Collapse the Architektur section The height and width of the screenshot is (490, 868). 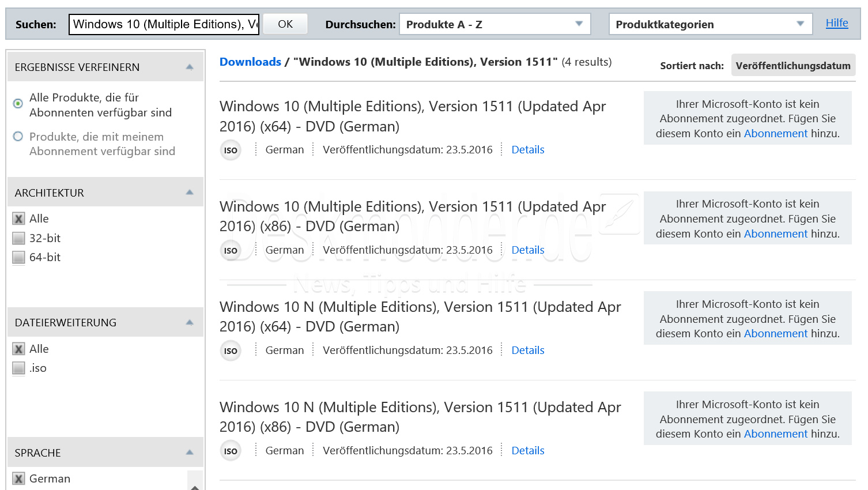tap(190, 193)
